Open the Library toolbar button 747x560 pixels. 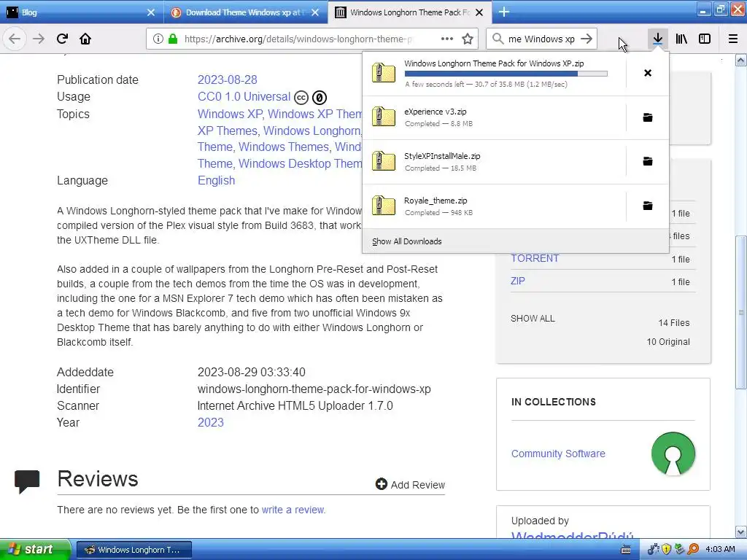[x=681, y=39]
